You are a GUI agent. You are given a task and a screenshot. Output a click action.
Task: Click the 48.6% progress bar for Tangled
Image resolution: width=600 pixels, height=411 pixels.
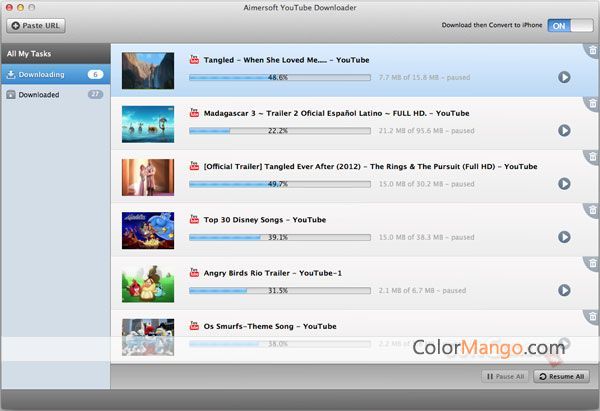pos(280,78)
